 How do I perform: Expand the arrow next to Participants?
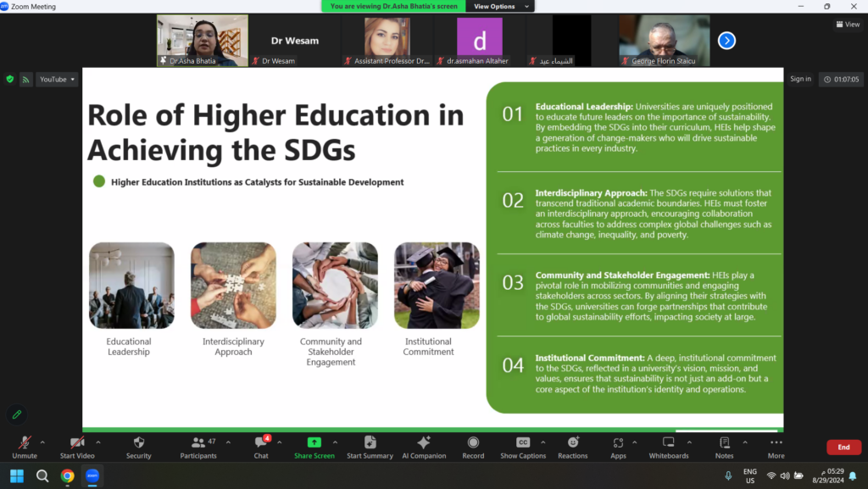click(x=228, y=442)
